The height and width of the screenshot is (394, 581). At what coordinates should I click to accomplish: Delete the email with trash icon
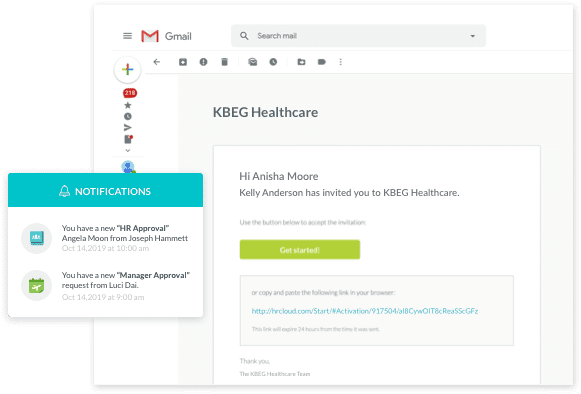225,62
